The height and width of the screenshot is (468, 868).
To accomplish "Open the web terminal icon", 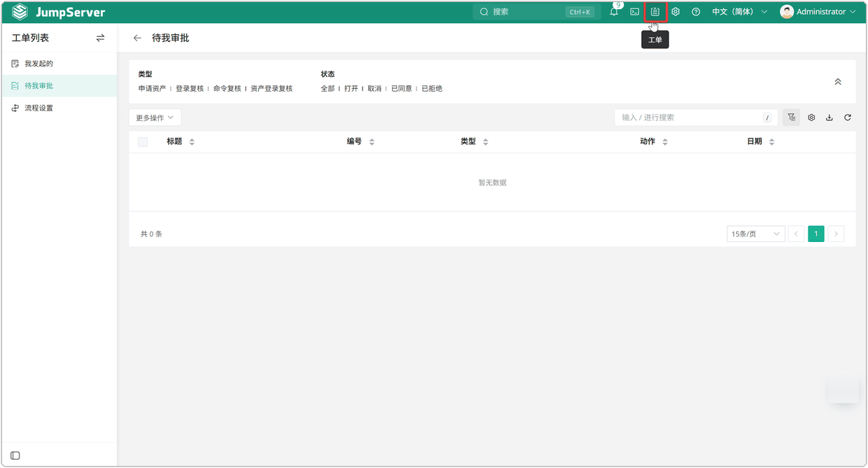I will [635, 12].
